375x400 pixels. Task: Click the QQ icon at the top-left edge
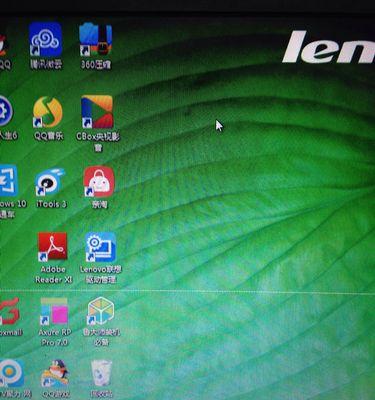(x=3, y=45)
